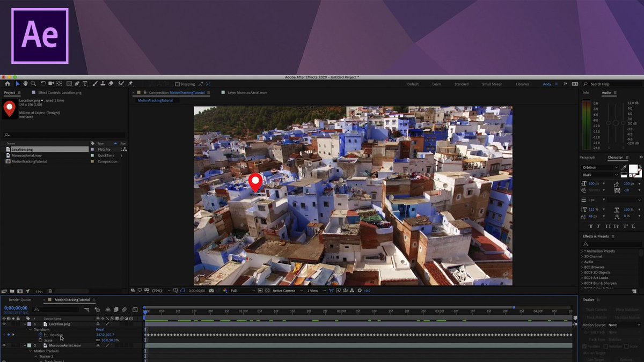Expand the 3D Channel effects category
Image resolution: width=644 pixels, height=362 pixels.
[582, 256]
